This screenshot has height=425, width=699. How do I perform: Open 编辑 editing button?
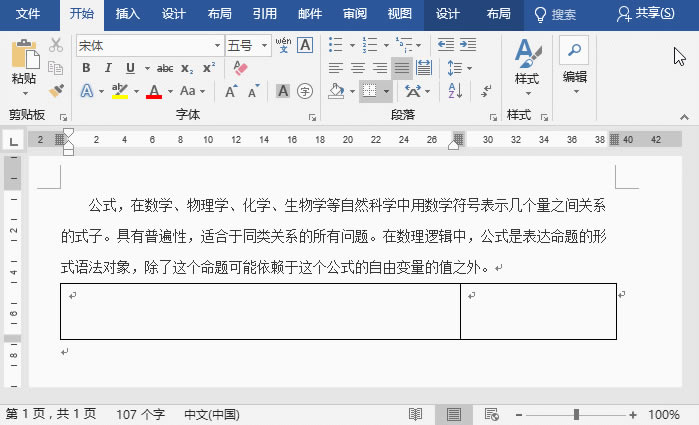click(x=575, y=66)
